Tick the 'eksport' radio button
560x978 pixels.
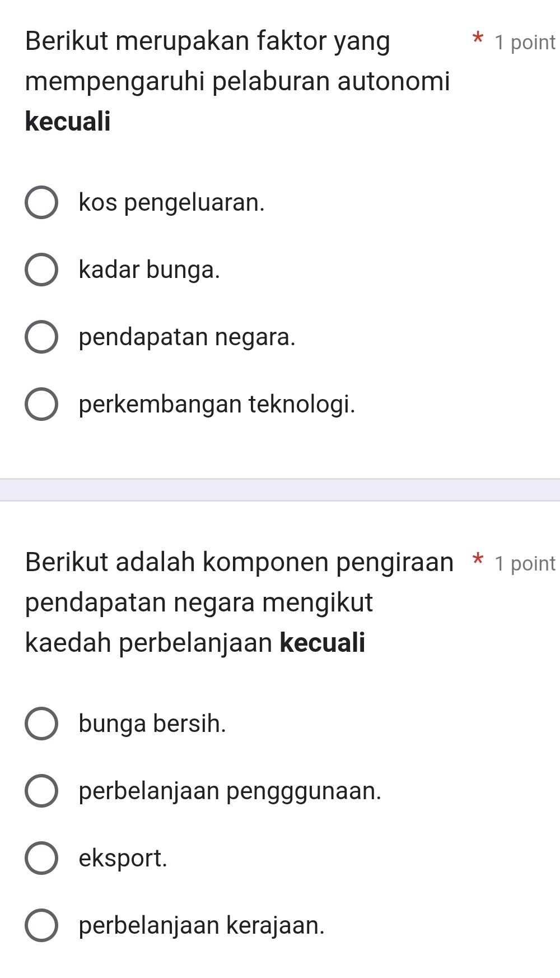[41, 858]
